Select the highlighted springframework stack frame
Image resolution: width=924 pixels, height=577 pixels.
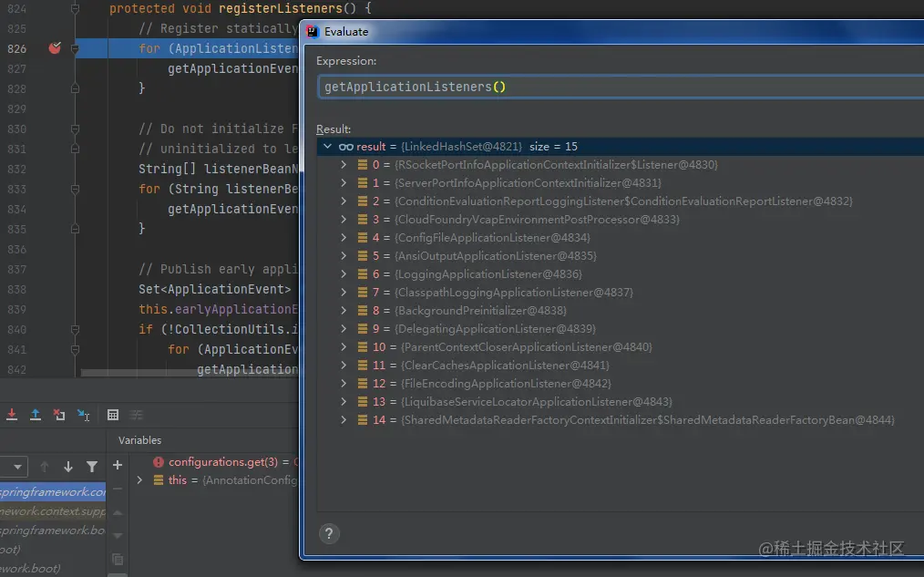pyautogui.click(x=53, y=491)
